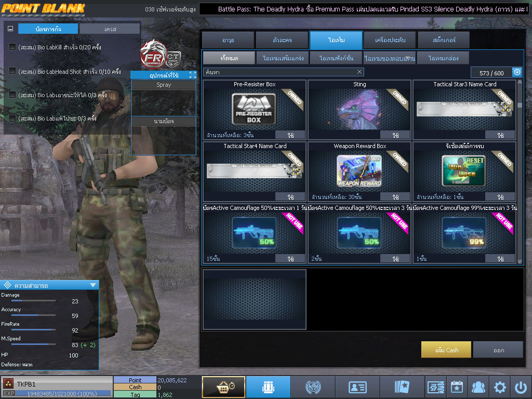Check the Bio Lab 0/3 win mission checkbox
The image size is (532, 399).
[x=12, y=95]
